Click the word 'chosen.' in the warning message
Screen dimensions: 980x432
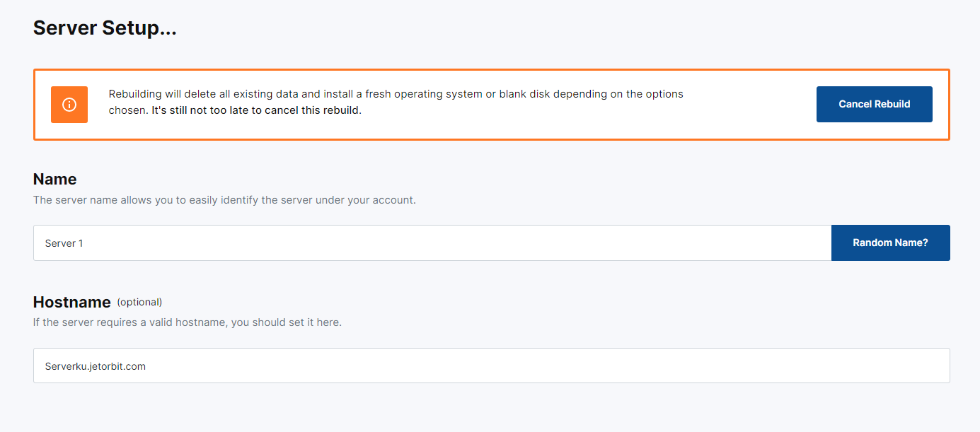pos(128,110)
